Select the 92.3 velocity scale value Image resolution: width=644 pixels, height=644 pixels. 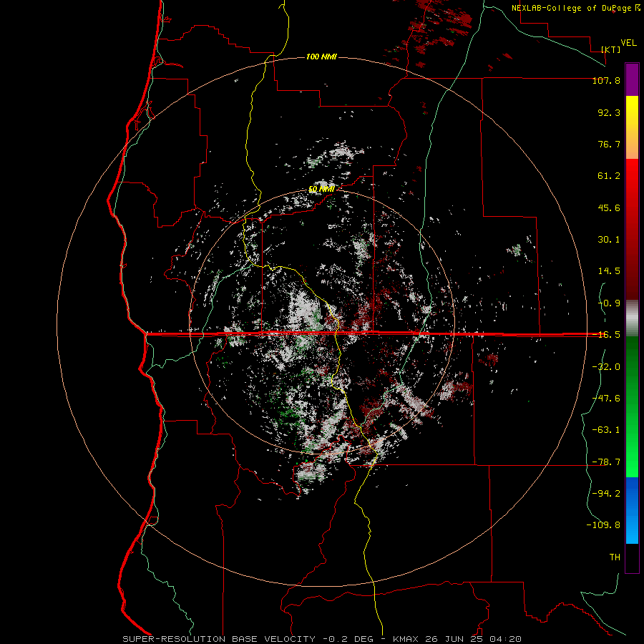tap(609, 112)
